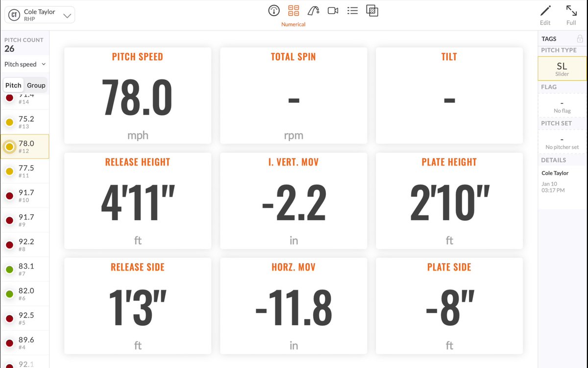Open the video camera view
The height and width of the screenshot is (368, 588).
(333, 10)
